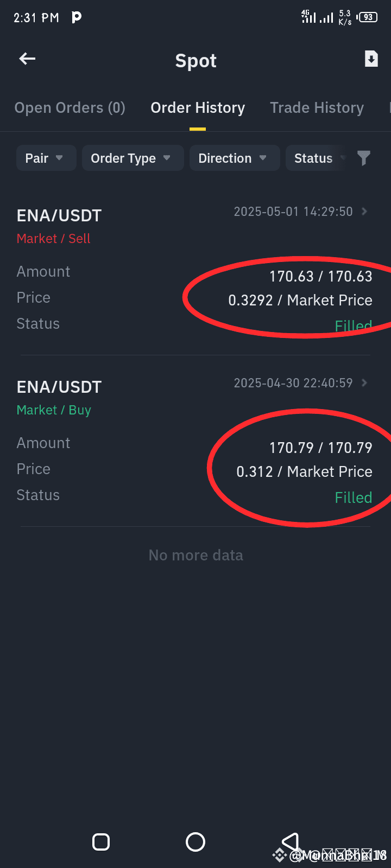Expand the Pair dropdown filter
This screenshot has width=391, height=868.
pos(46,158)
